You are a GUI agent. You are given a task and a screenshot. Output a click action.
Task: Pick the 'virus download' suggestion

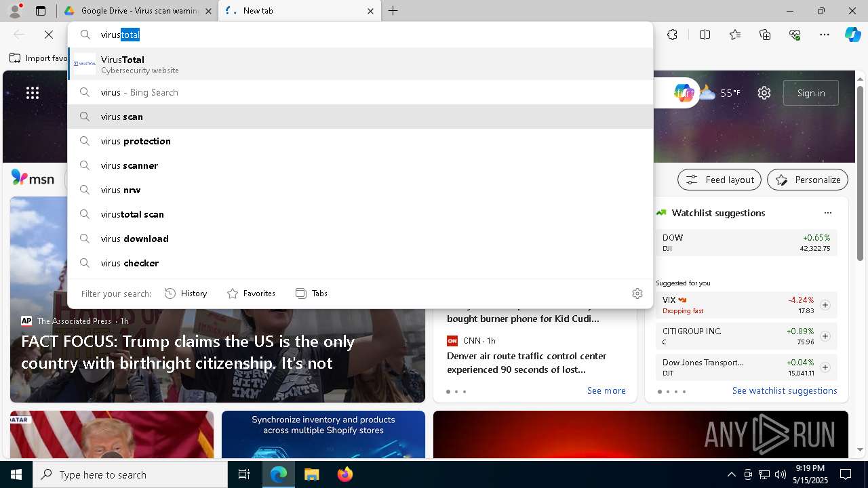[360, 239]
